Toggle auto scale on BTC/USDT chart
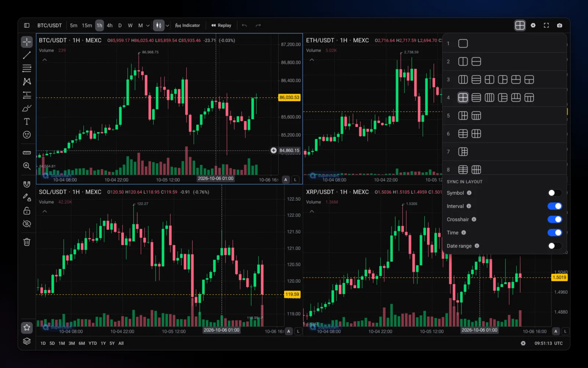 point(286,180)
